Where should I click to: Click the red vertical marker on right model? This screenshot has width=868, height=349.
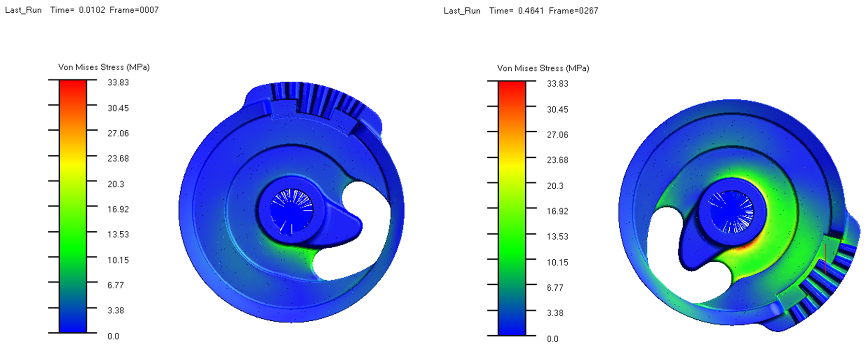tap(825, 259)
